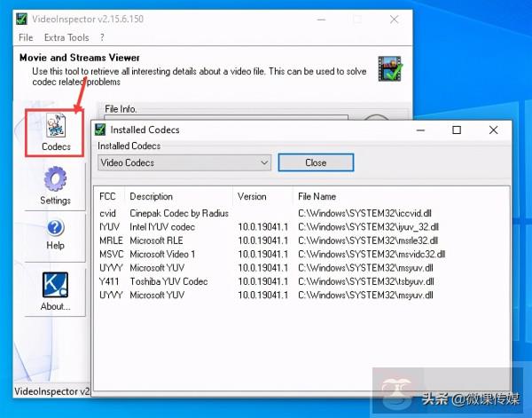The image size is (532, 418).
Task: Maximize the Installed Codecs dialog
Action: click(457, 130)
